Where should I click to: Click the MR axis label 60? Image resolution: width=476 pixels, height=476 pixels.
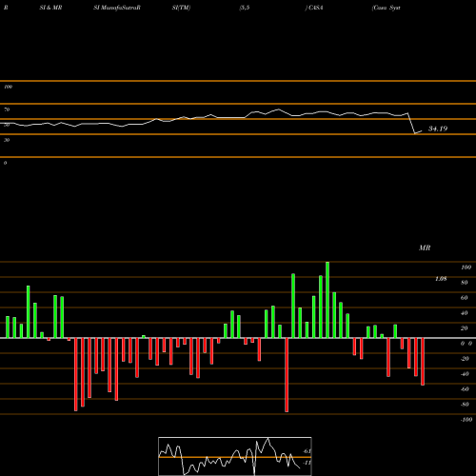pyautogui.click(x=465, y=298)
